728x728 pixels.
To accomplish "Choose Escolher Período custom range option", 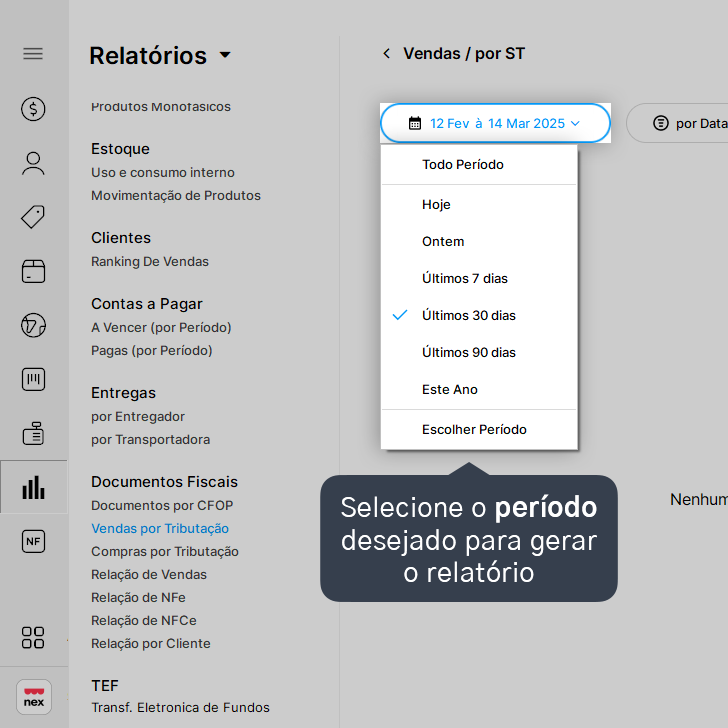I will pyautogui.click(x=479, y=429).
